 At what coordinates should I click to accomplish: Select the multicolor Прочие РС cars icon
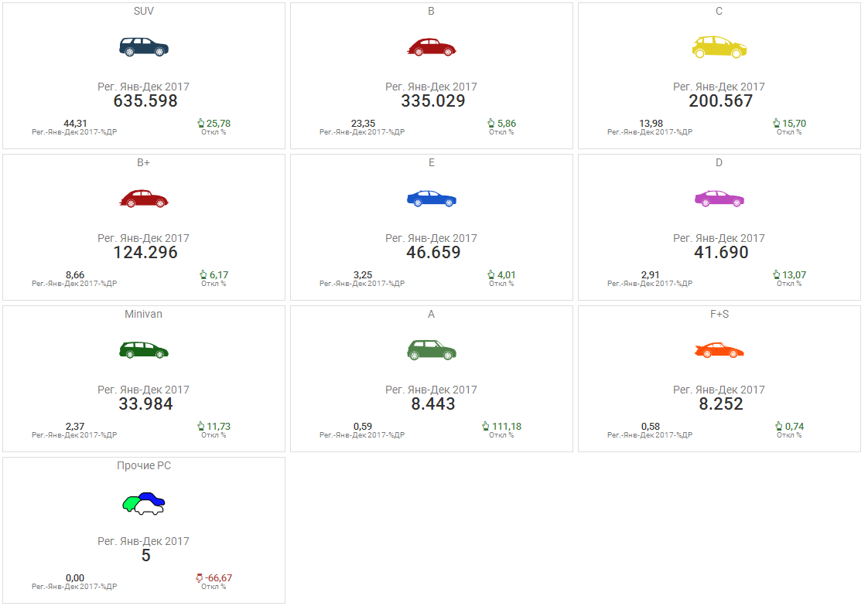(144, 503)
